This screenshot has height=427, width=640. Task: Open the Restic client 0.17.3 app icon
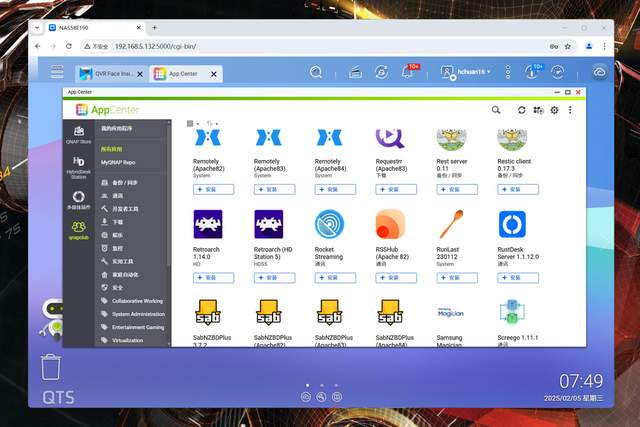click(x=512, y=140)
